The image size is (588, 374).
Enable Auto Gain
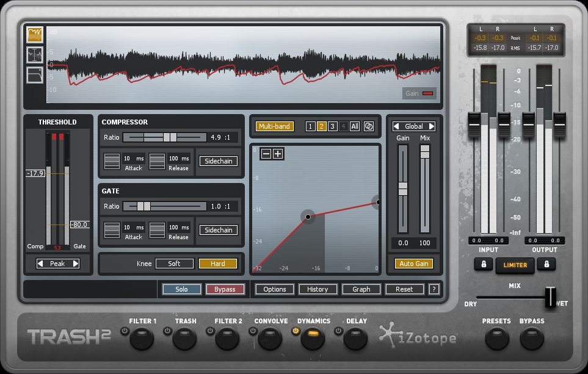[x=415, y=264]
